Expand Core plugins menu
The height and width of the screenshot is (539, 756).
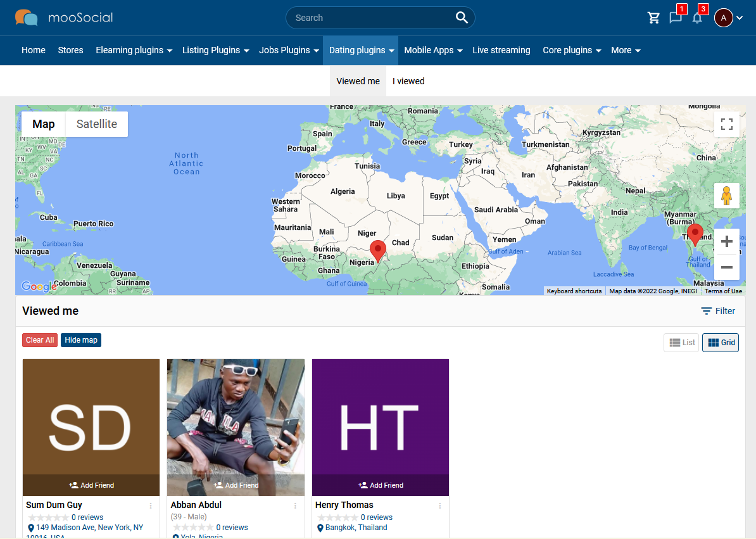pyautogui.click(x=572, y=50)
